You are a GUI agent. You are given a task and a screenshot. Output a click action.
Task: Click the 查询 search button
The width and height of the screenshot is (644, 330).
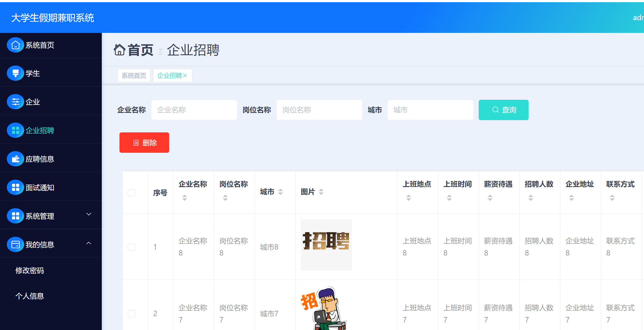tap(503, 110)
